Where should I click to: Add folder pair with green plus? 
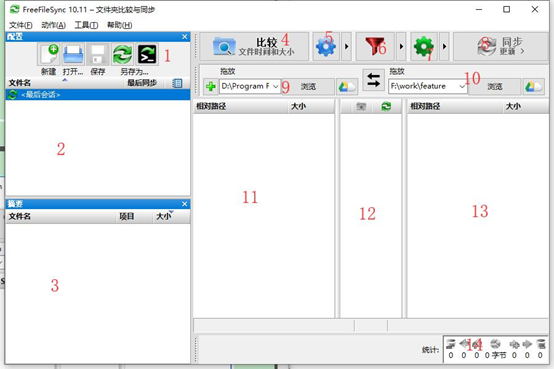click(211, 87)
